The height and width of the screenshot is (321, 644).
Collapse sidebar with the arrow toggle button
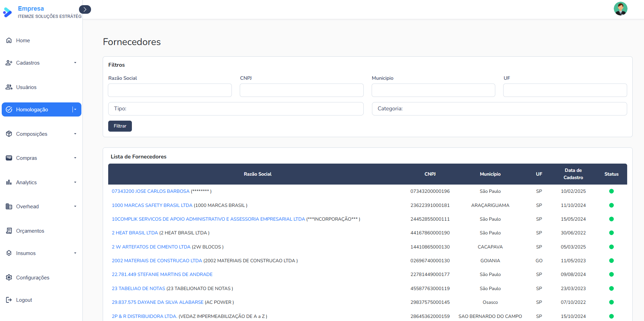pos(85,9)
